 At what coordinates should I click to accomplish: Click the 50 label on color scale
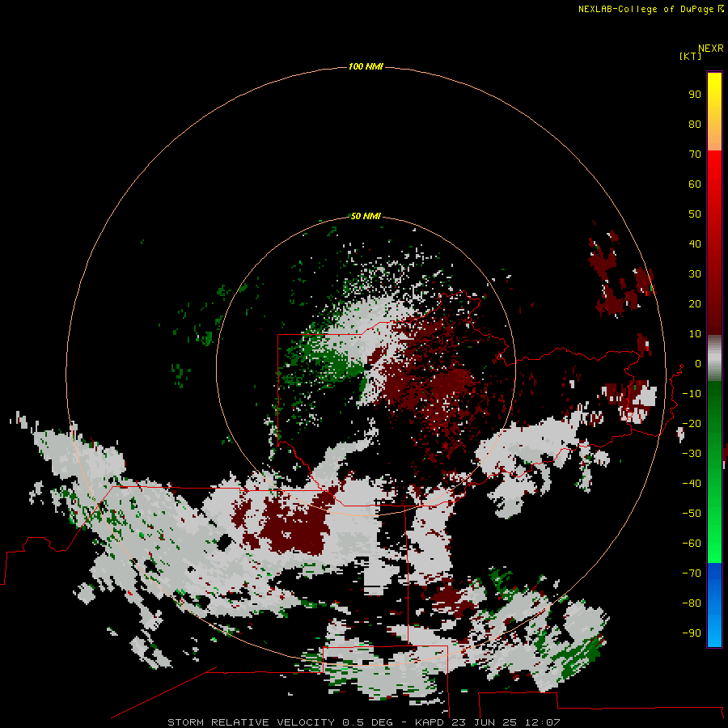(x=695, y=214)
